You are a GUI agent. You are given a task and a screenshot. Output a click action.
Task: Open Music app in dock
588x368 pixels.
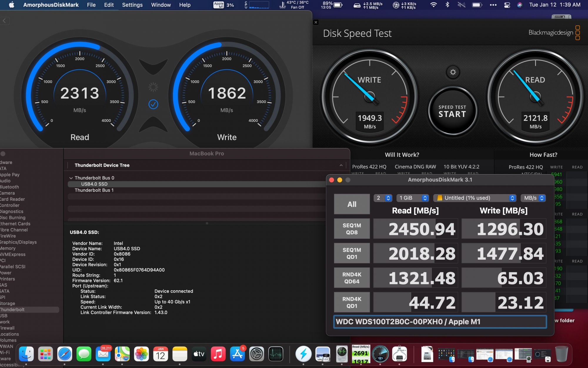tap(218, 354)
